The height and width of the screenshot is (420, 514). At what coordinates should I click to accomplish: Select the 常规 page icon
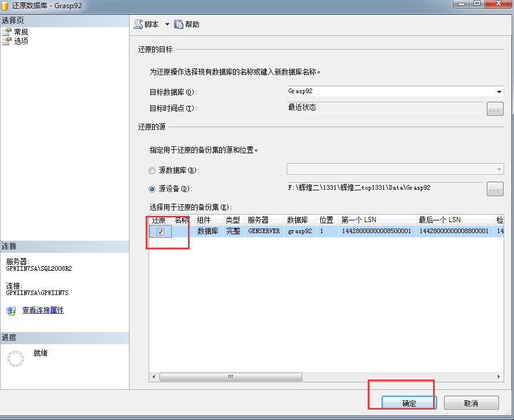coord(7,32)
